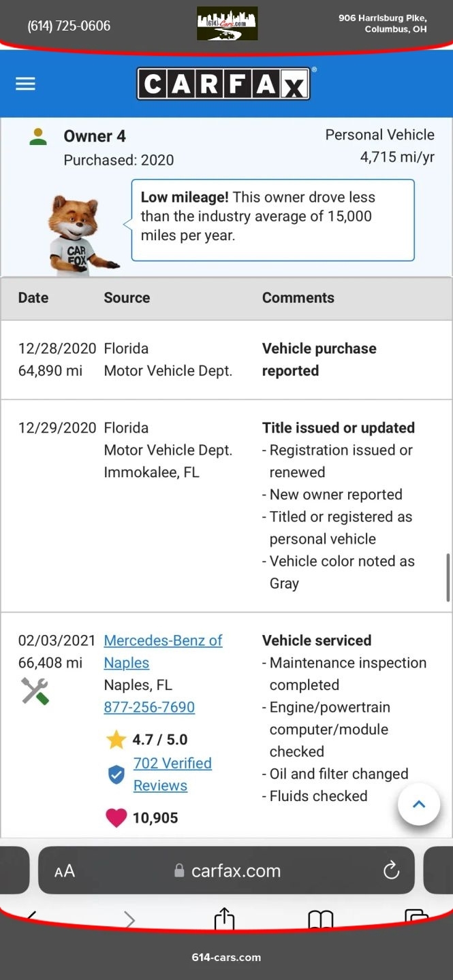The width and height of the screenshot is (453, 980).
Task: Tap the dealership phone (614) 725-0606
Action: 69,26
